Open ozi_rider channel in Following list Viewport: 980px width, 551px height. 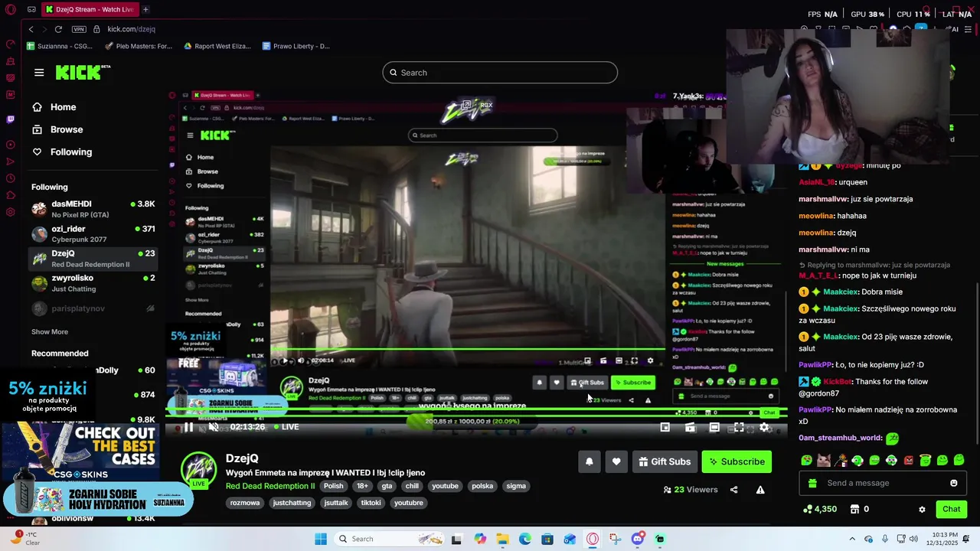tap(93, 234)
